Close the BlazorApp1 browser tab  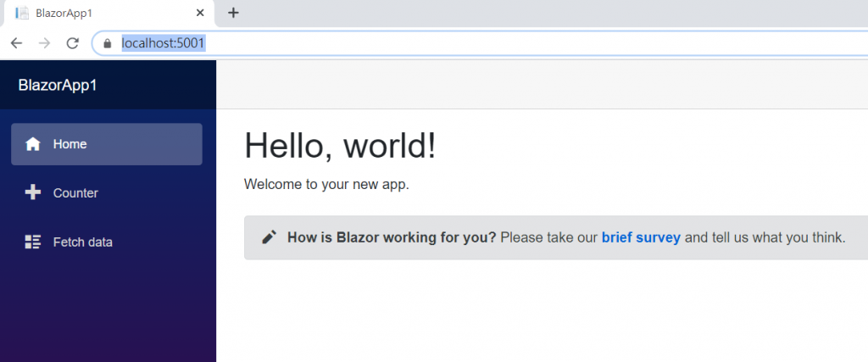200,13
